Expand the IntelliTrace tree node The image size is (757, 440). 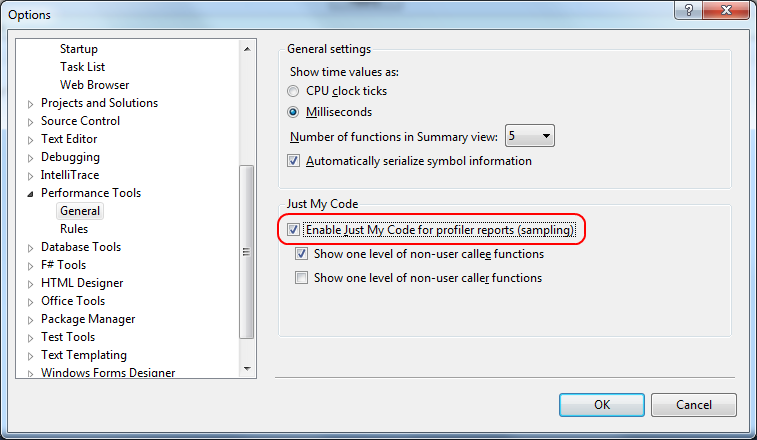[x=30, y=176]
